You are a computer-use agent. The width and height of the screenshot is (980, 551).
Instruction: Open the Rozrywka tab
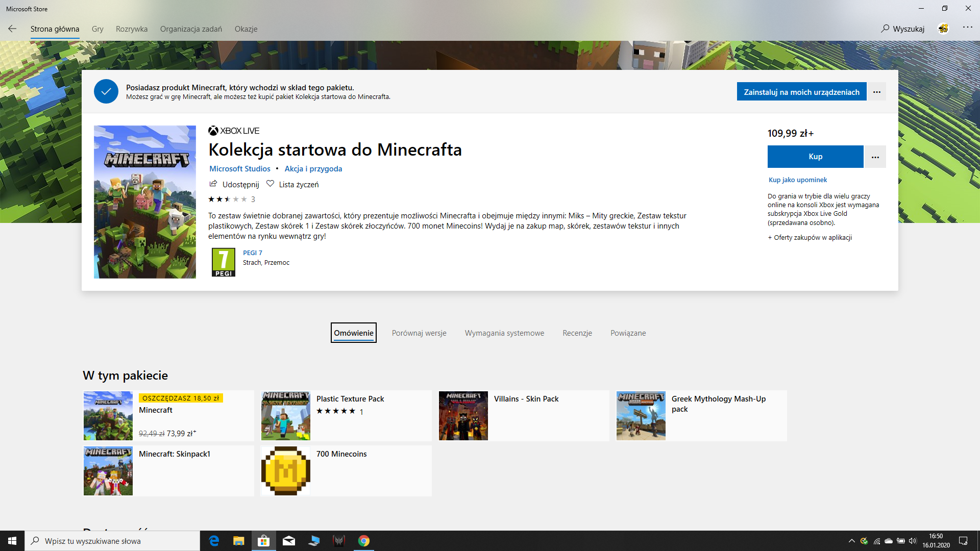132,29
